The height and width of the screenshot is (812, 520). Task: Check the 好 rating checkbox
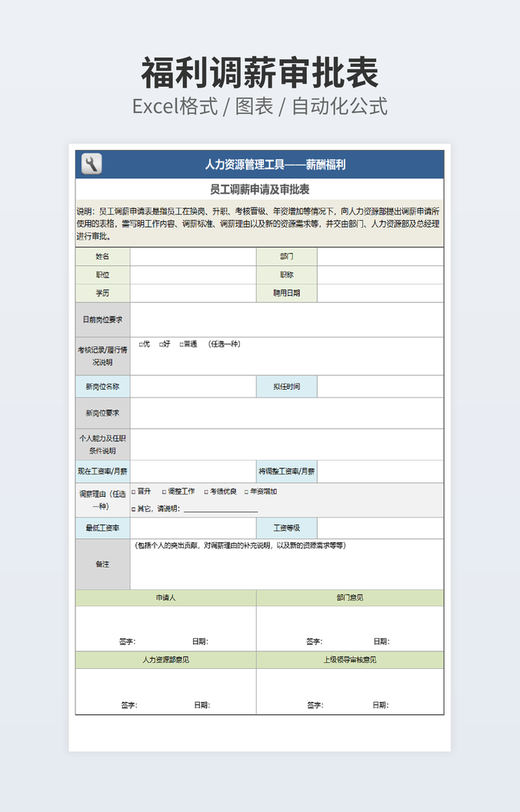point(161,344)
